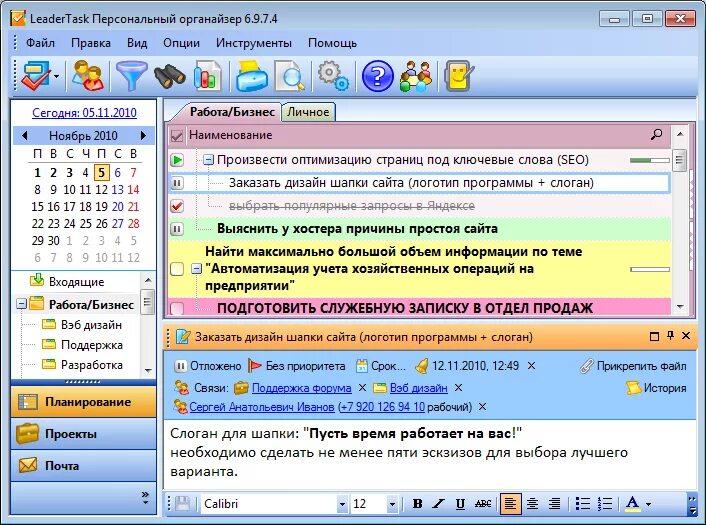Go to next month in calendar
The width and height of the screenshot is (706, 525).
point(143,135)
